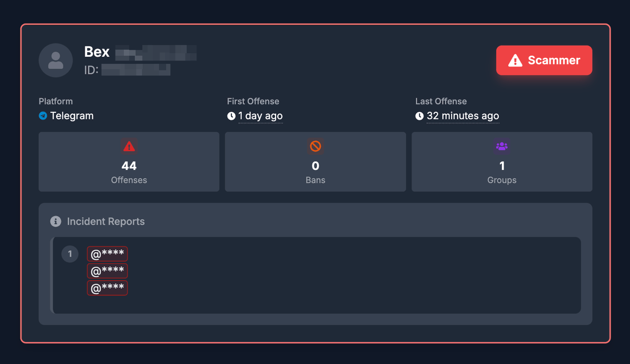Click the second censored @**** mention

(107, 271)
